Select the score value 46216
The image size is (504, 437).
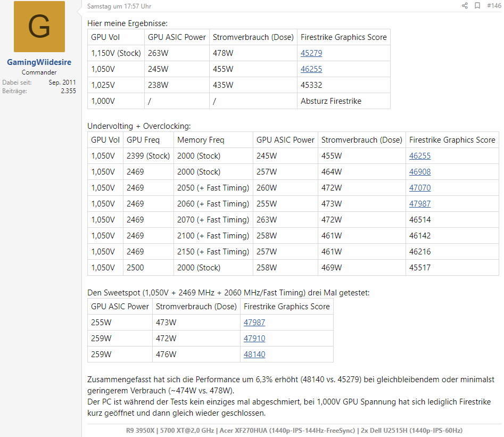(420, 252)
